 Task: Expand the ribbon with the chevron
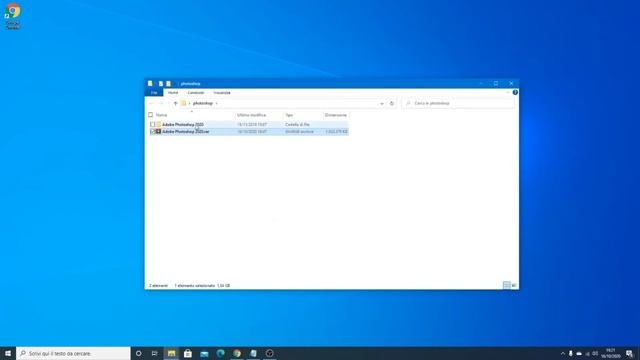[508, 93]
